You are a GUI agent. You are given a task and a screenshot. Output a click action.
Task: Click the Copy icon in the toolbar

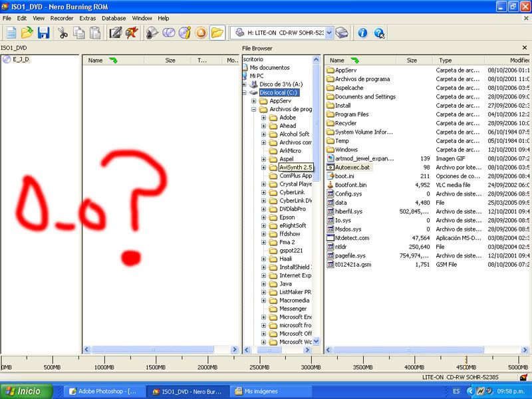point(79,33)
